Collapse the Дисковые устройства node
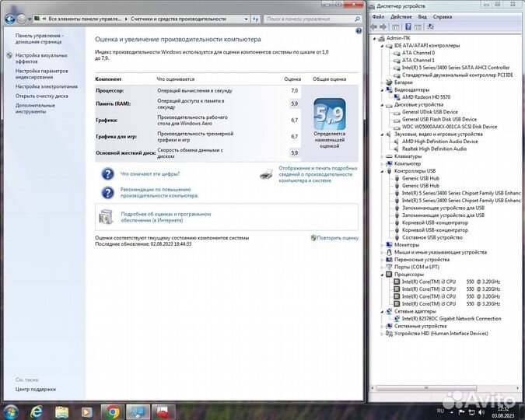Screen dimensions: 525x420 point(382,105)
